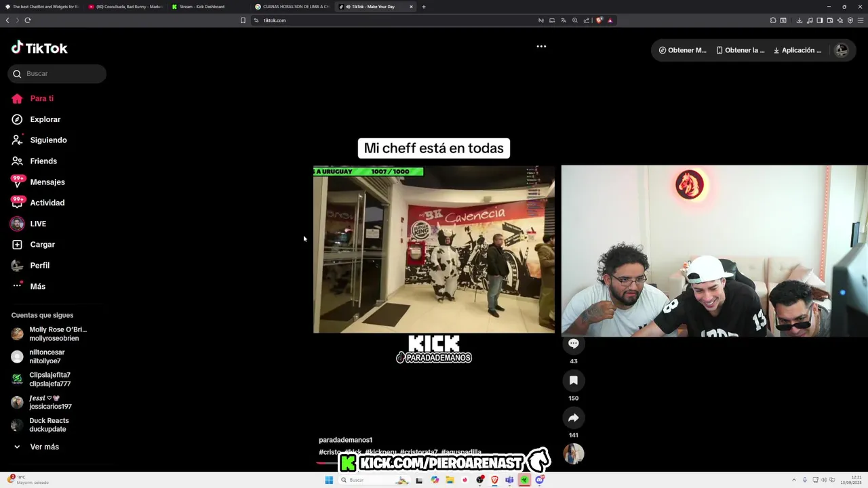This screenshot has height=488, width=868.
Task: Click the creator avatar below the share button
Action: point(573,454)
